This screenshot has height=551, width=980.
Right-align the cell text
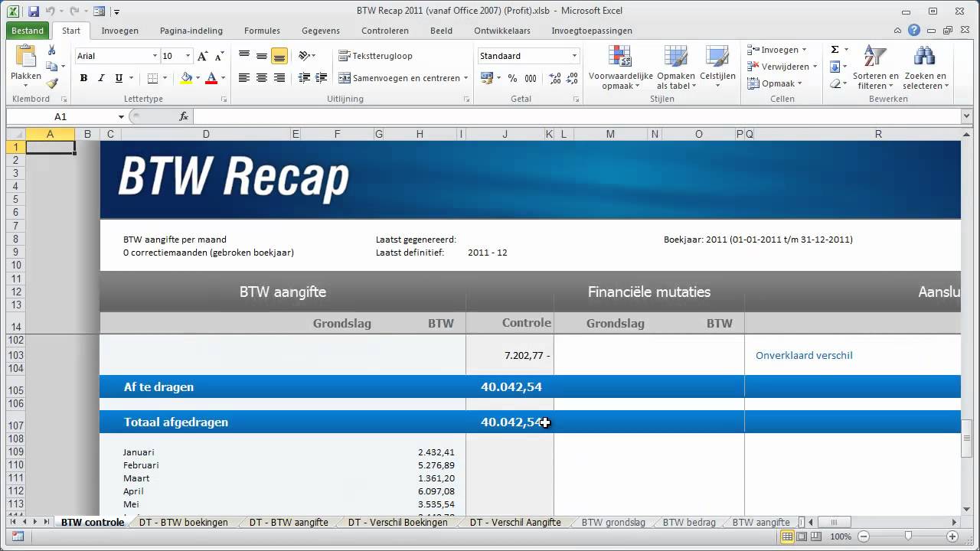pyautogui.click(x=279, y=78)
